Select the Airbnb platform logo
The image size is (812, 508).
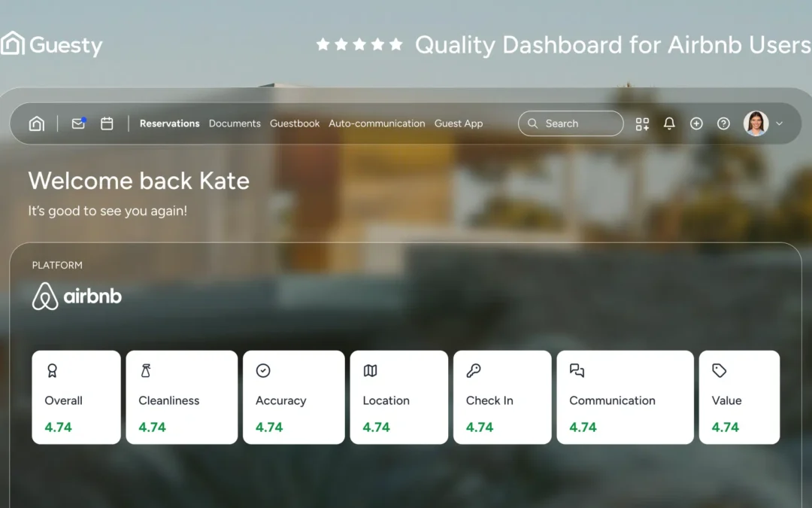tap(76, 295)
